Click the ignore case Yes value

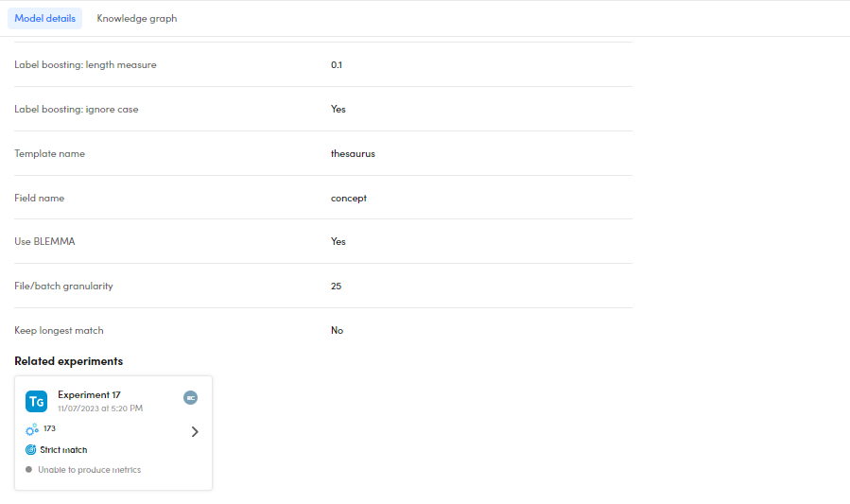338,109
